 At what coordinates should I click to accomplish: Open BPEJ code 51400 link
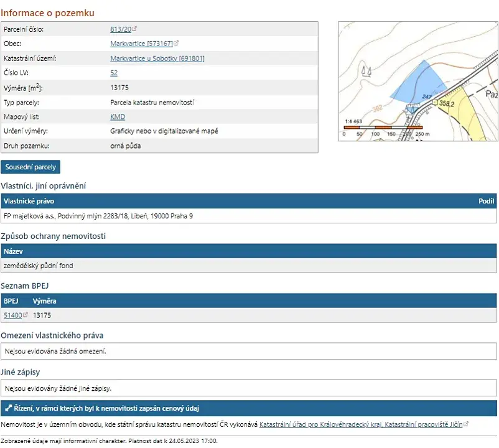[x=12, y=315]
